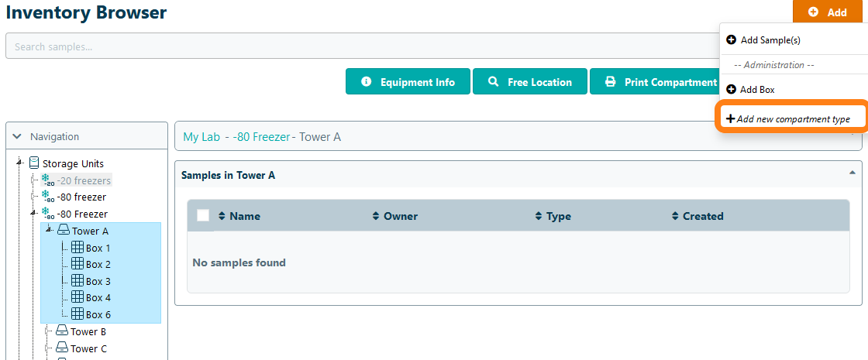The image size is (868, 360).
Task: Collapse the Navigation panel chevron
Action: (x=17, y=136)
